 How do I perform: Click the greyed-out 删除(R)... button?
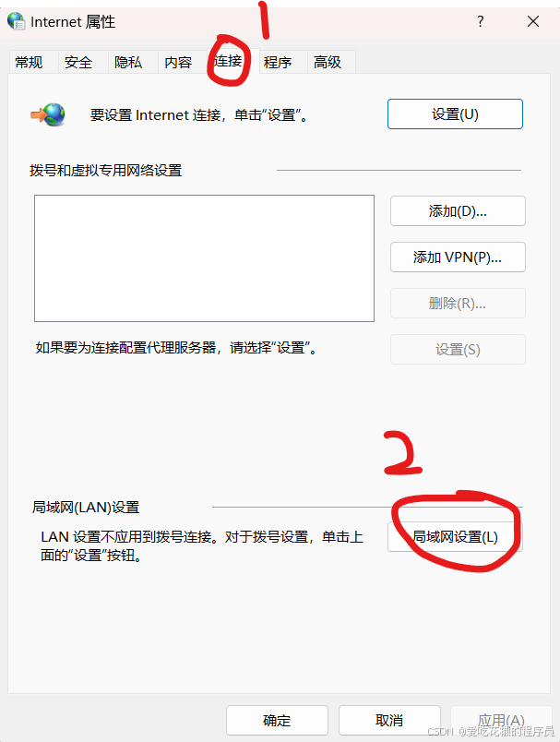[458, 303]
